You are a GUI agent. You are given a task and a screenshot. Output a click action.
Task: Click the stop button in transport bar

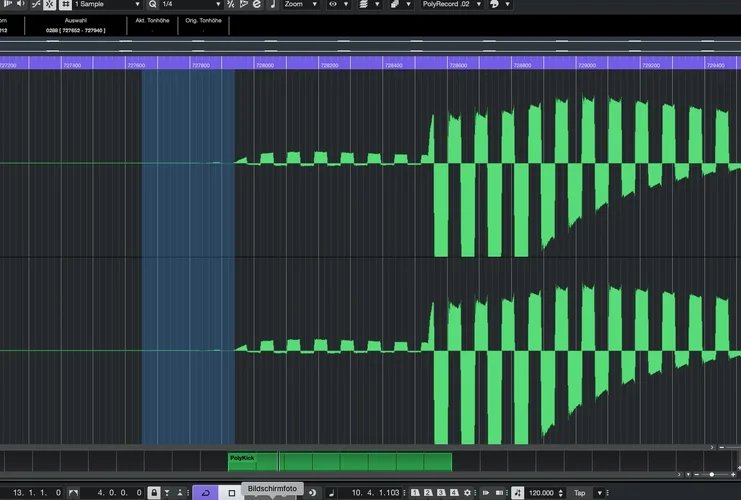pyautogui.click(x=232, y=493)
